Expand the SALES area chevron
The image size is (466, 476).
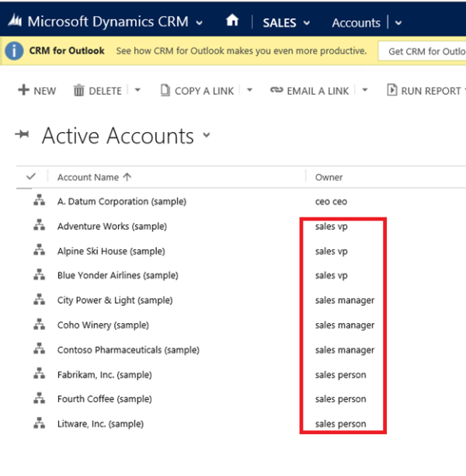click(x=307, y=23)
